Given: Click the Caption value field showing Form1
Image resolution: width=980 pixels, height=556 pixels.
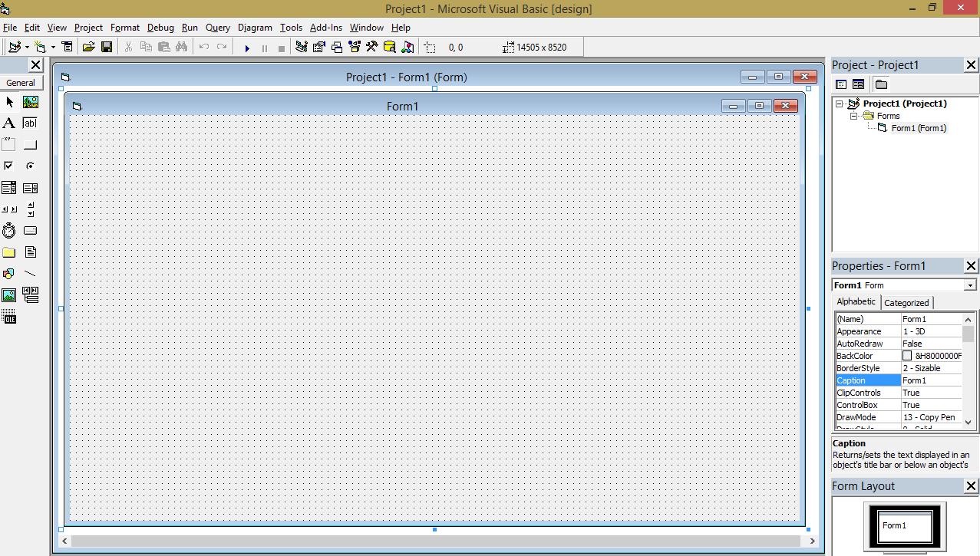Looking at the screenshot, I should point(931,380).
